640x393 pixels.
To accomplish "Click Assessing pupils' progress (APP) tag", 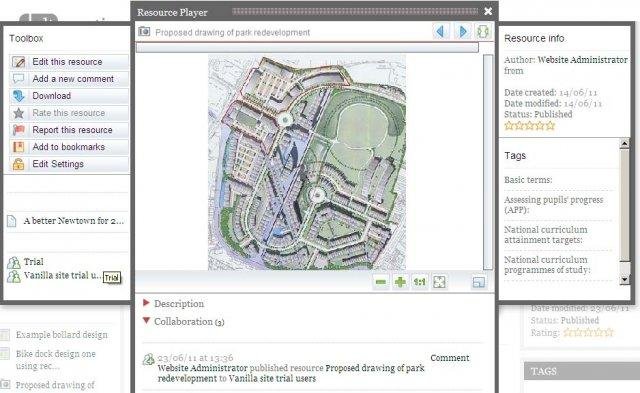I will click(553, 205).
